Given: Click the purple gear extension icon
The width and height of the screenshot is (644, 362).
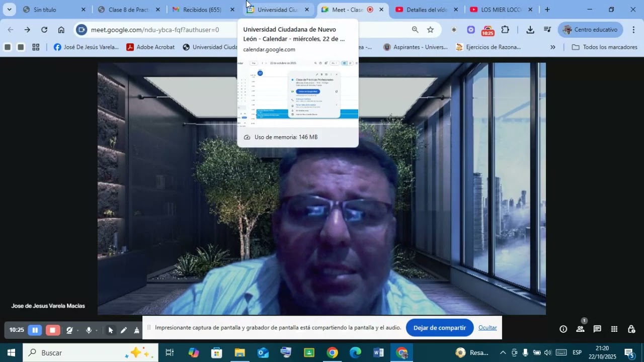Looking at the screenshot, I should pos(471,30).
